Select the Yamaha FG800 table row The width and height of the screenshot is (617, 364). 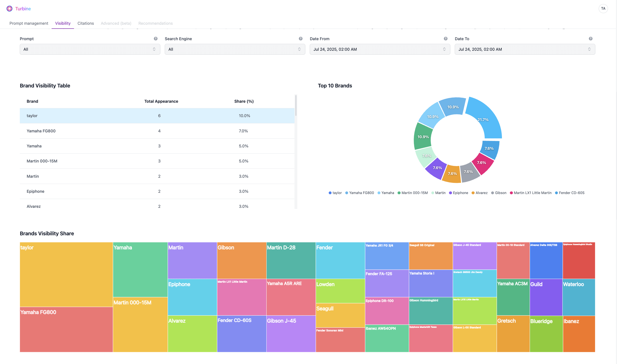[157, 131]
